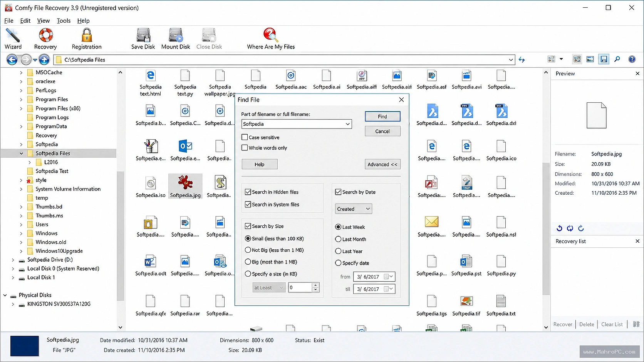644x362 pixels.
Task: Expand the L2016 subfolder node
Action: [30, 162]
